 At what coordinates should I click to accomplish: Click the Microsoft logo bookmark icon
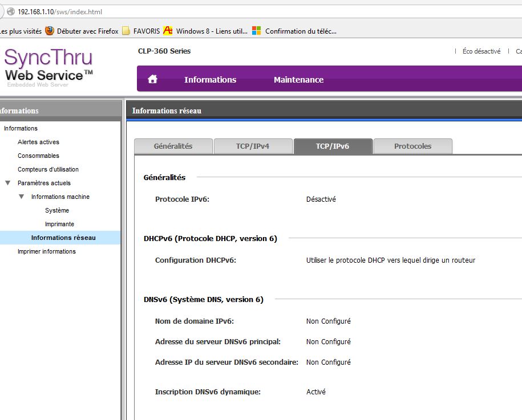(x=257, y=31)
